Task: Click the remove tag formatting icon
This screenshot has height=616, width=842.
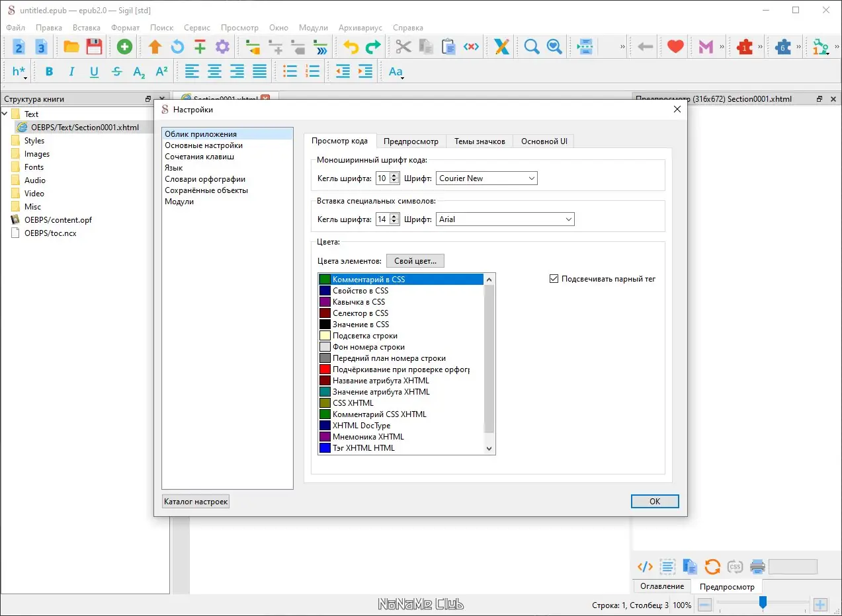Action: tap(471, 47)
